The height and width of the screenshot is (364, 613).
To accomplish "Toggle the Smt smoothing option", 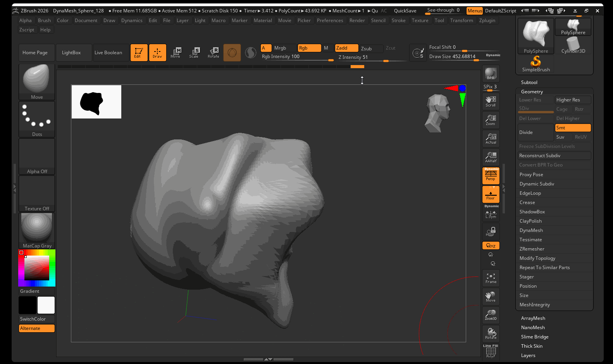I will (573, 128).
